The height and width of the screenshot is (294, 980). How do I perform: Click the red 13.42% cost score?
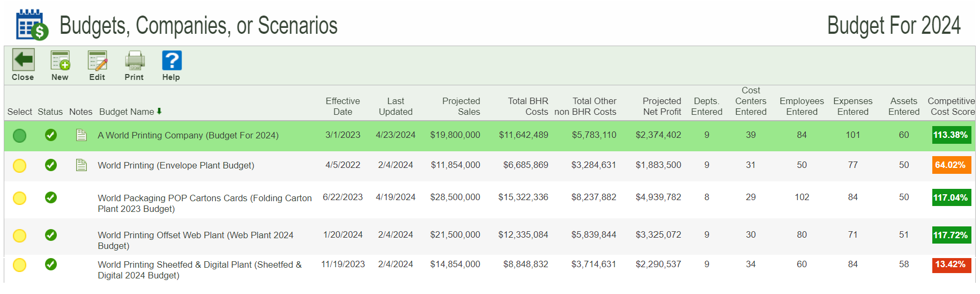click(x=952, y=264)
